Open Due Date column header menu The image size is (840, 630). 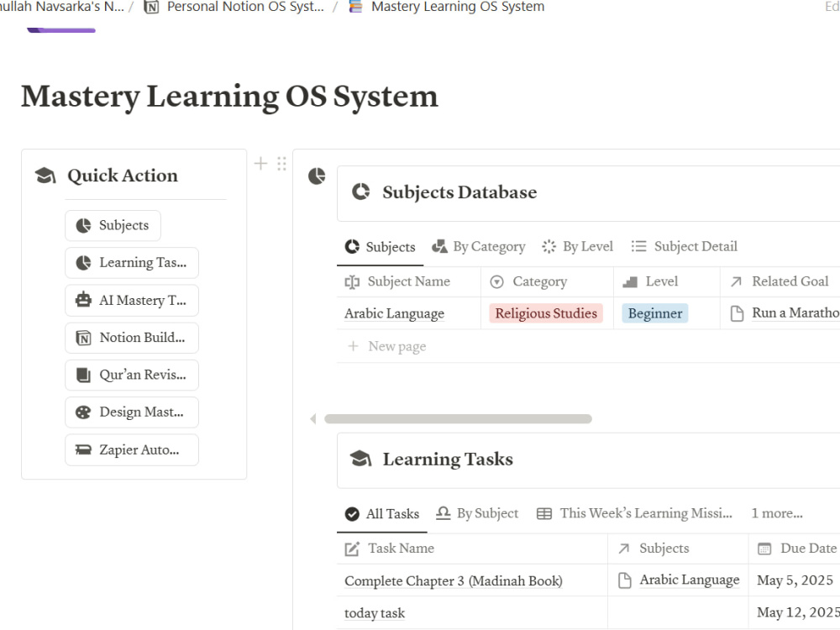tap(795, 549)
